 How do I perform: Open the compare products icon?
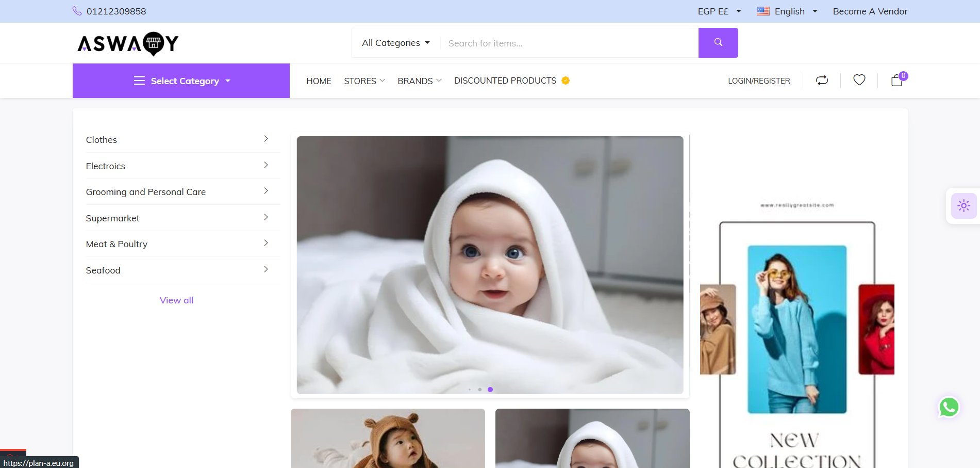(822, 80)
